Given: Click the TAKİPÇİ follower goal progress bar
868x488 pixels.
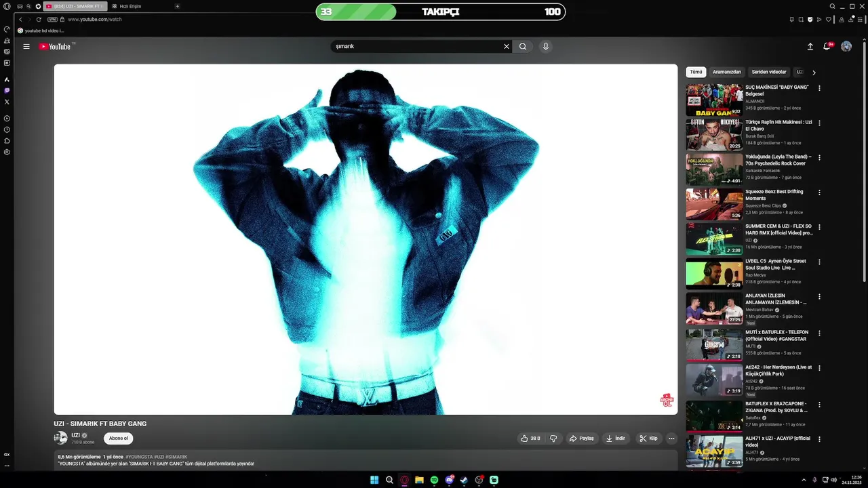Looking at the screenshot, I should tap(441, 12).
